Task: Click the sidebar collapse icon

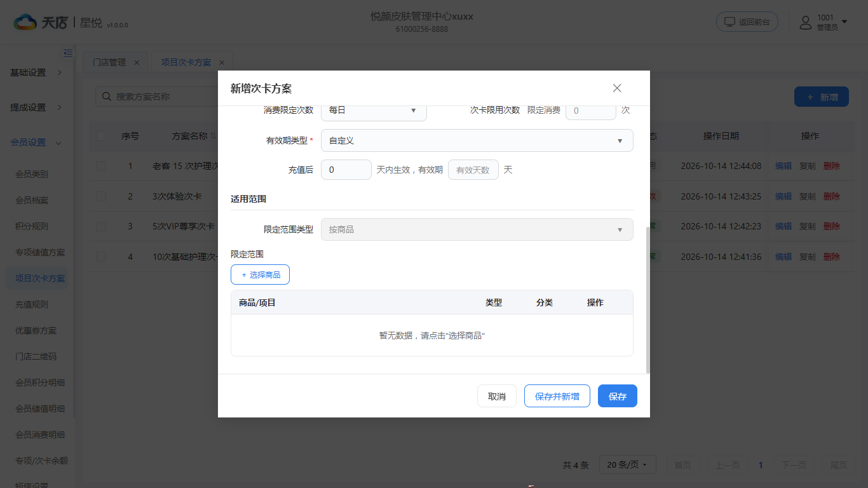Action: pos(68,53)
